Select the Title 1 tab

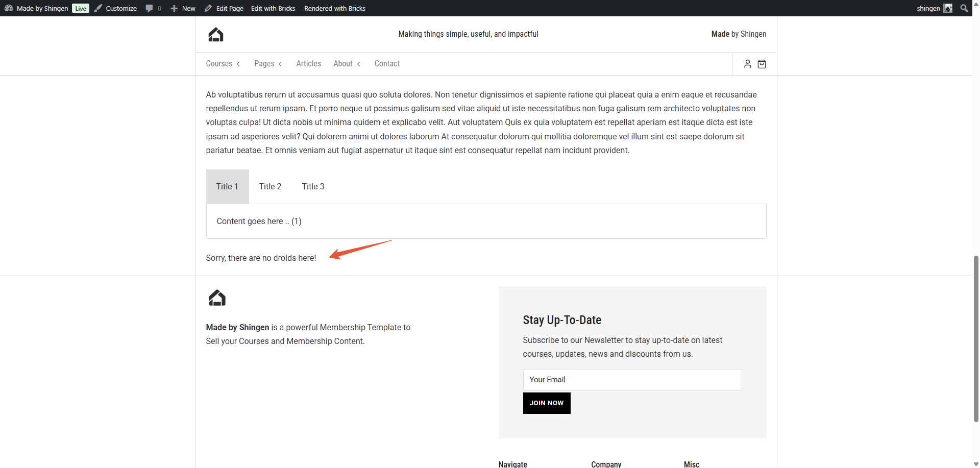227,187
